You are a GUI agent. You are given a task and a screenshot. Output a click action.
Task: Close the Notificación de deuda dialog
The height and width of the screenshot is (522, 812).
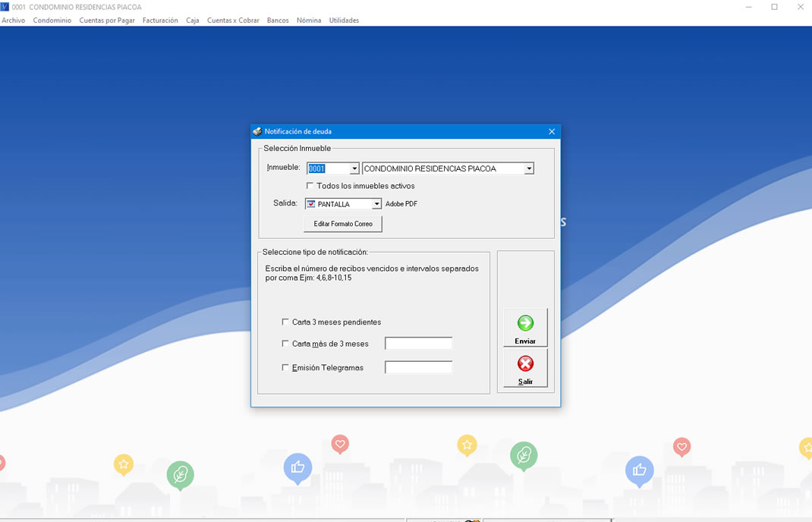tap(552, 131)
